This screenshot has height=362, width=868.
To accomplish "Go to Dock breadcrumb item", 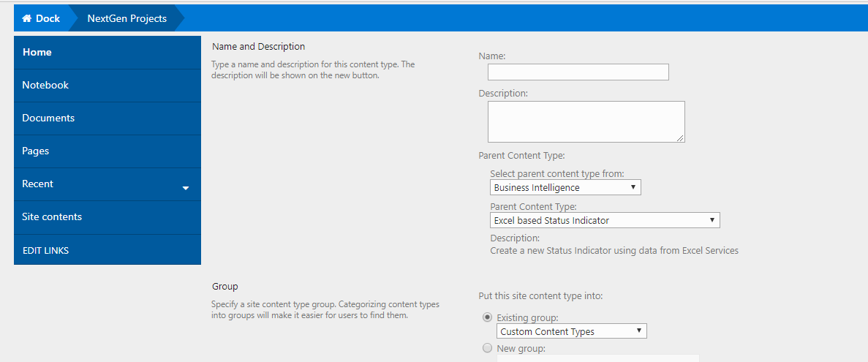I will pyautogui.click(x=41, y=18).
